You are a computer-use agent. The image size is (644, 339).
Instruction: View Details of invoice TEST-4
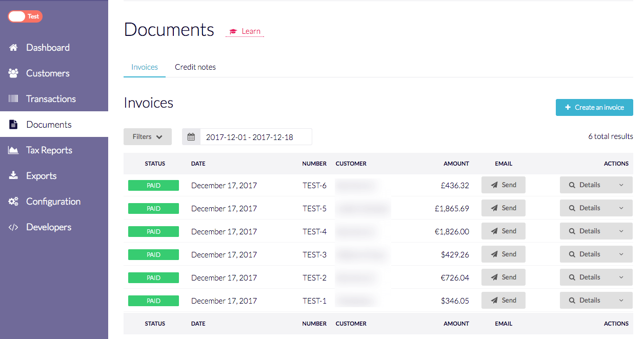(x=585, y=231)
